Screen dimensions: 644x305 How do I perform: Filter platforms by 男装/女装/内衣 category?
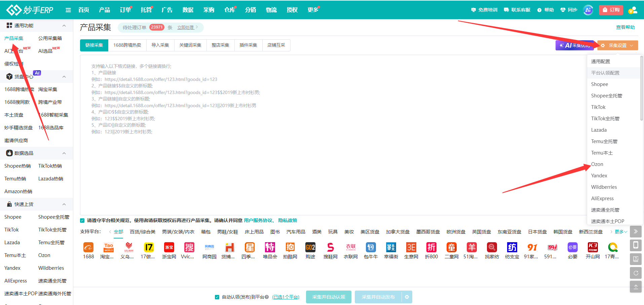click(178, 232)
